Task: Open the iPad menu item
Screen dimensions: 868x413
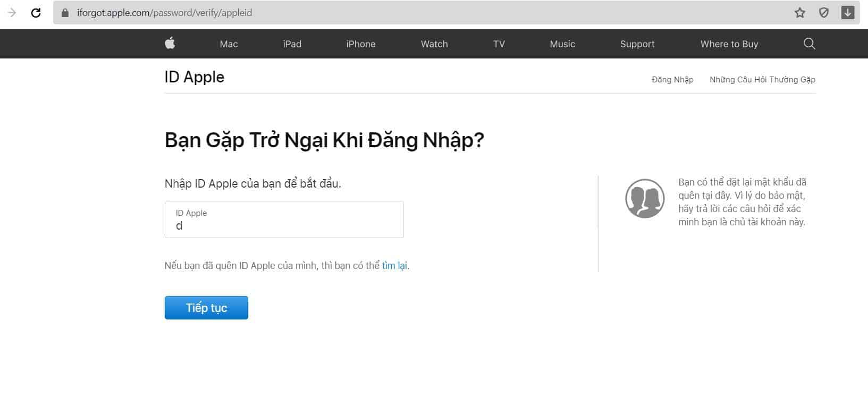Action: (292, 44)
